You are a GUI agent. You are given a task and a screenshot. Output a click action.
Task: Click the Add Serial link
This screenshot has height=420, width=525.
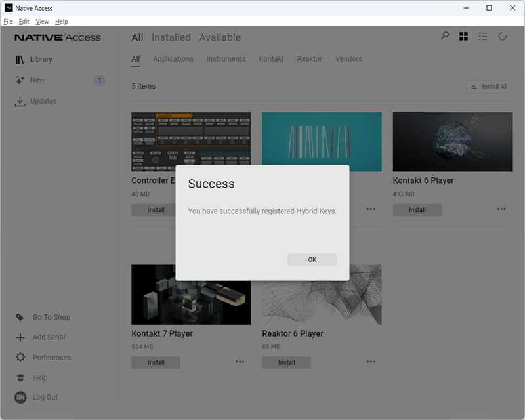click(x=49, y=337)
